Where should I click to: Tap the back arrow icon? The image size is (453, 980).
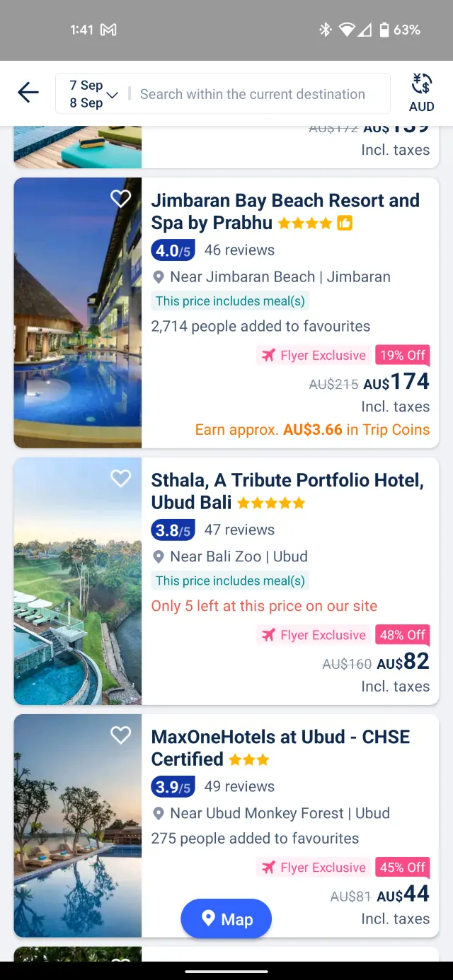coord(28,93)
